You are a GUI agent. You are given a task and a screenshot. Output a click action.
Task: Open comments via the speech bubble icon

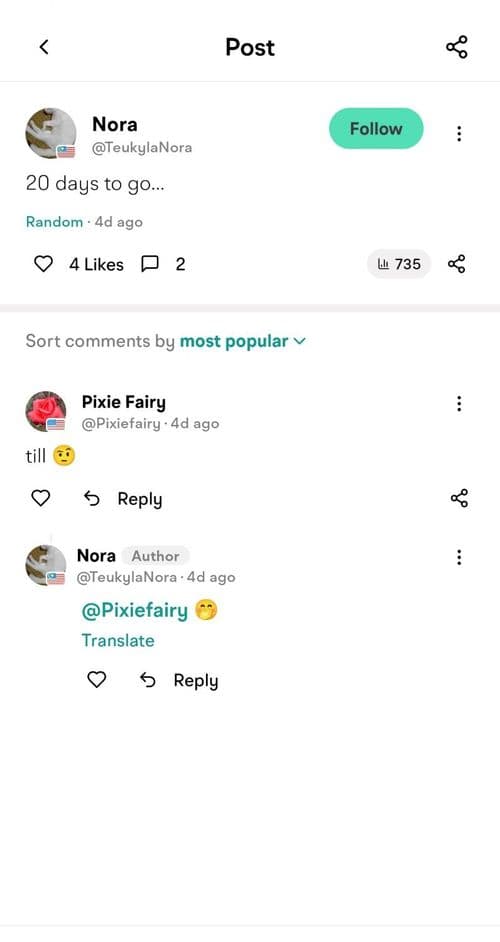coord(150,264)
